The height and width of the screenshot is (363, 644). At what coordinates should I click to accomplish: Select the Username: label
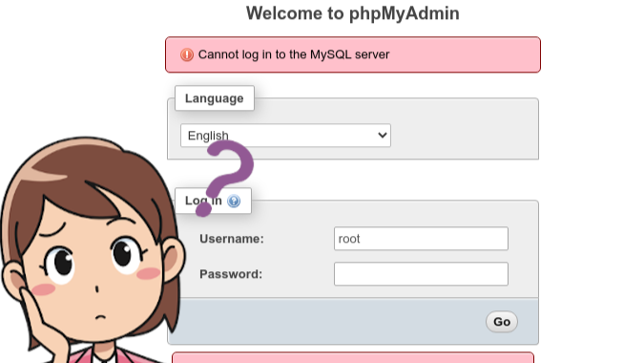(232, 239)
